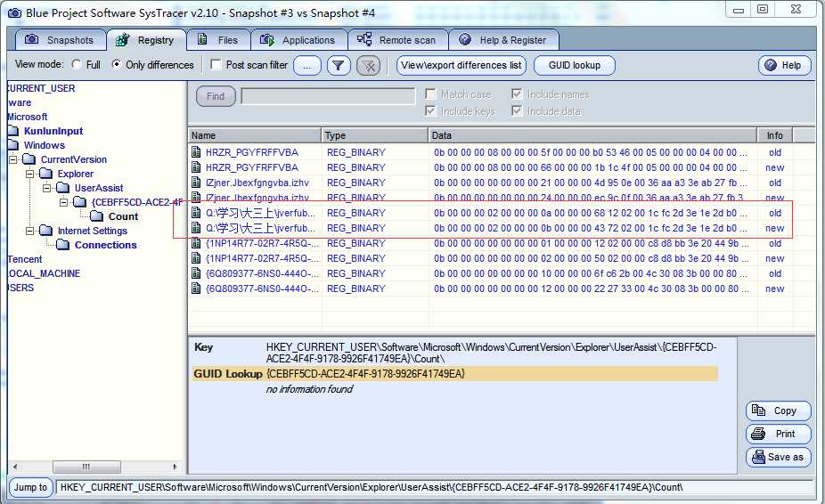Collapse the {CEBFF5CD-ACE2-4F tree node
Viewport: 825px width, 504px height.
coord(63,201)
